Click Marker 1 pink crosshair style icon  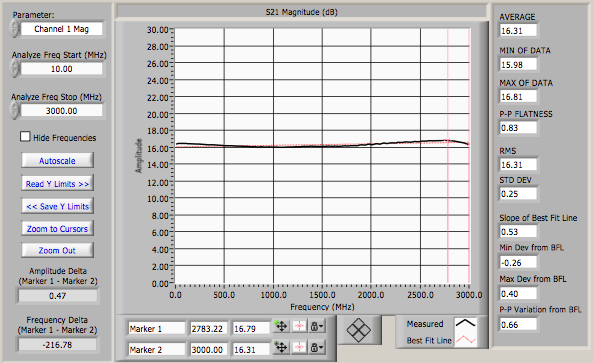(299, 326)
